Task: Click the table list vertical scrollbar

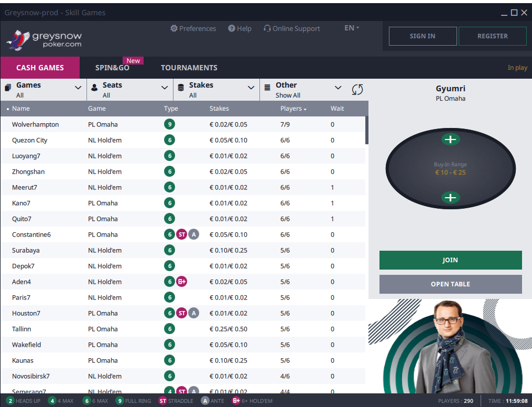Action: [367, 131]
